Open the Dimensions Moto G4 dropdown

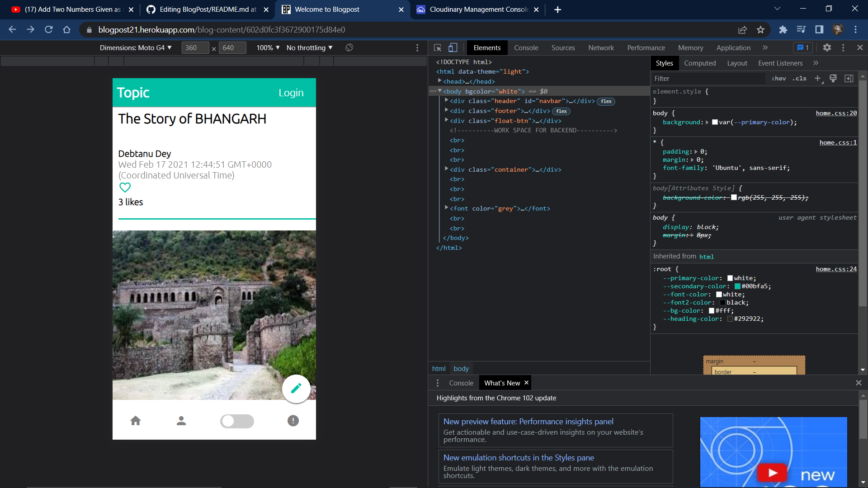click(x=136, y=48)
